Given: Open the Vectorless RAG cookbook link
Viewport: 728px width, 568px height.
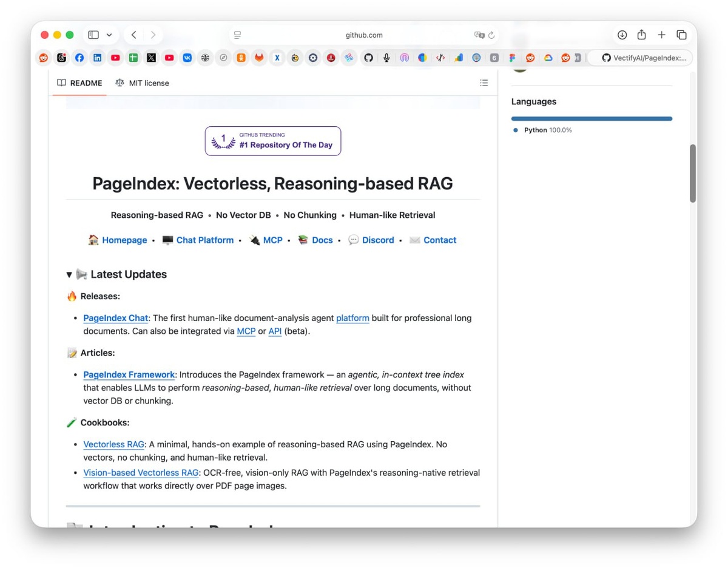Looking at the screenshot, I should tap(113, 444).
